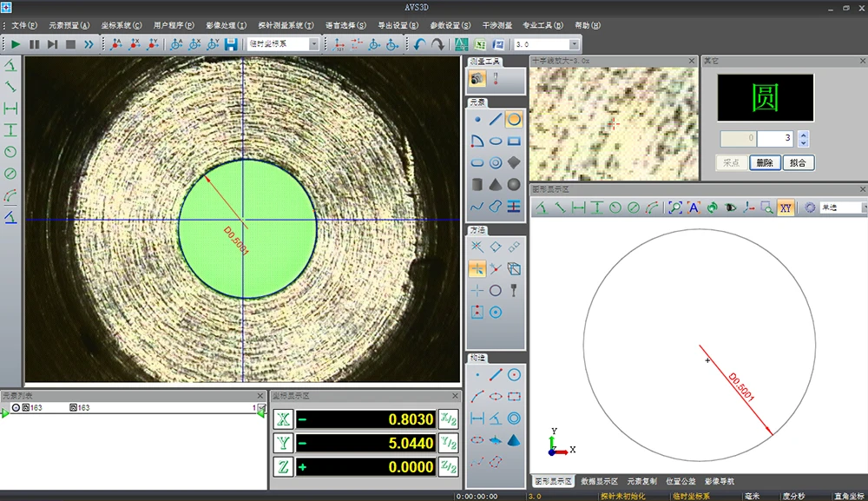Open the 文件(F) menu
868x501 pixels.
24,26
